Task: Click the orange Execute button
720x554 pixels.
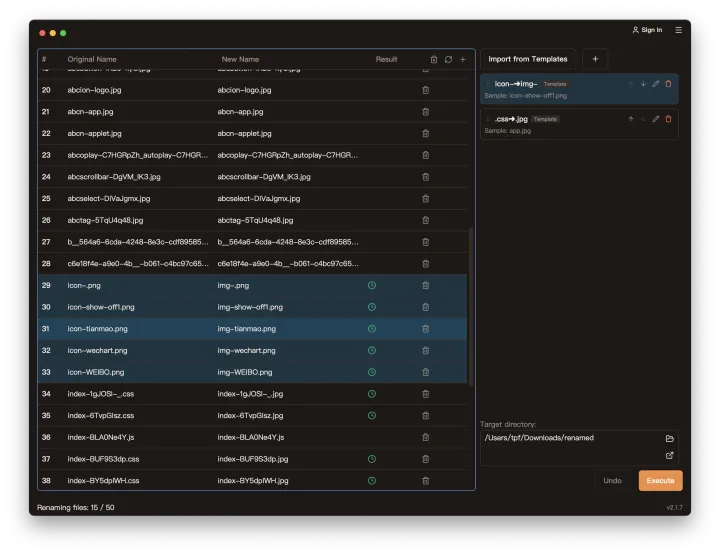Action: [x=660, y=481]
